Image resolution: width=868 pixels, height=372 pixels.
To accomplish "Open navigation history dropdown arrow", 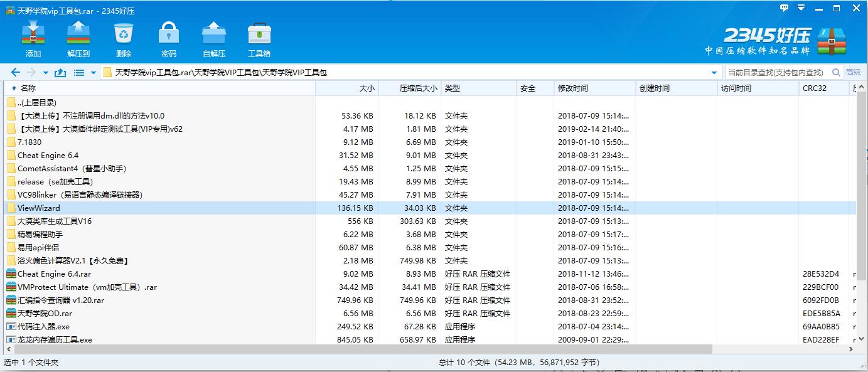I will coord(45,73).
